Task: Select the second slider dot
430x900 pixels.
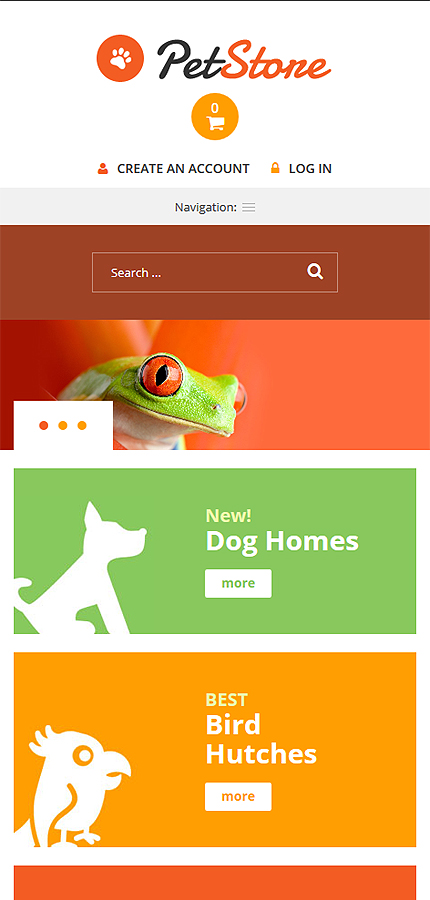Action: 63,425
